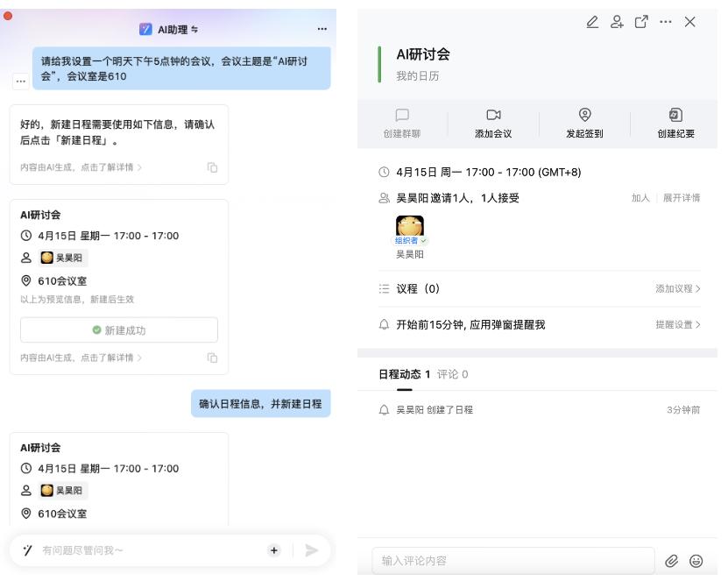The width and height of the screenshot is (728, 581).
Task: Click the 我的日历 calendar label
Action: 417,75
